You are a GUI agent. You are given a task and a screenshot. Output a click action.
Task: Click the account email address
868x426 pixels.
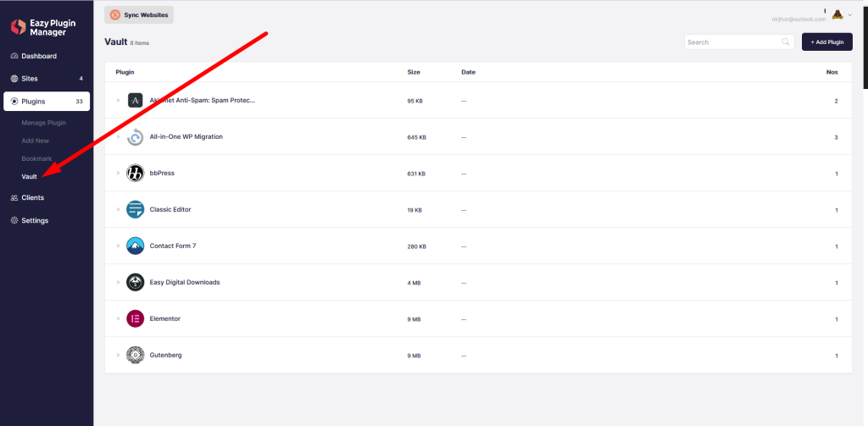click(x=798, y=19)
